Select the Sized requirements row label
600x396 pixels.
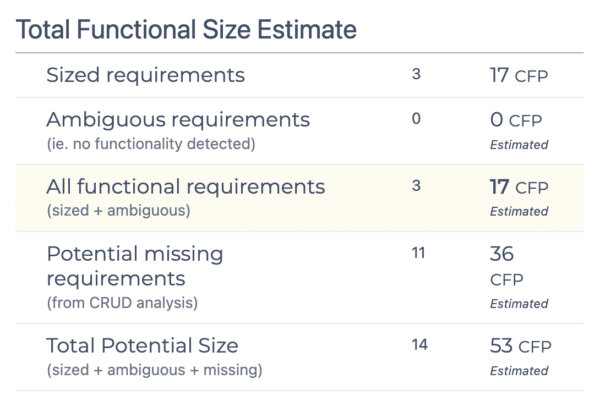tap(145, 75)
